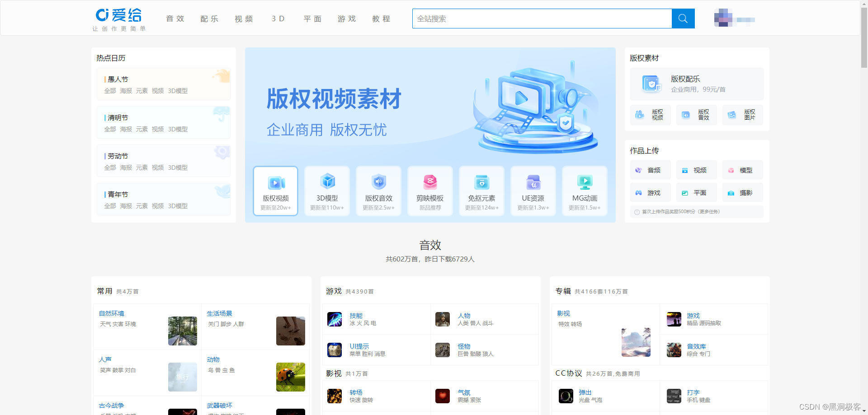The image size is (868, 415).
Task: Upload 平面 work
Action: (x=696, y=193)
